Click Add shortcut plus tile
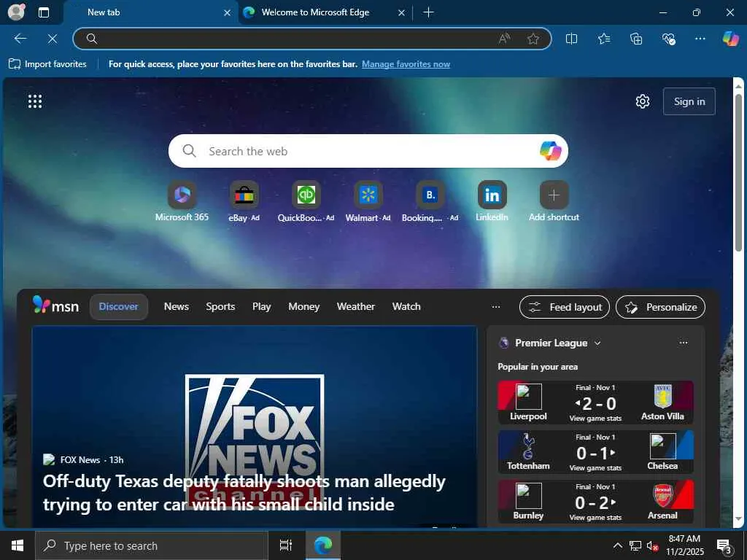The height and width of the screenshot is (560, 747). pos(554,201)
